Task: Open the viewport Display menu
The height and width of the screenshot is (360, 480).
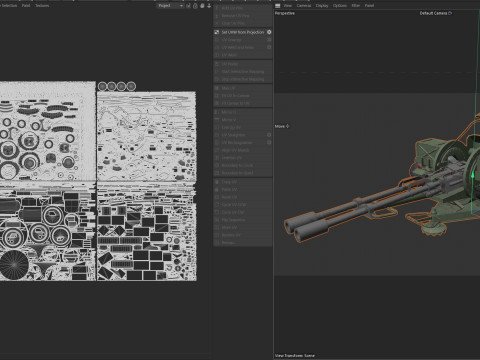Action: tap(322, 6)
